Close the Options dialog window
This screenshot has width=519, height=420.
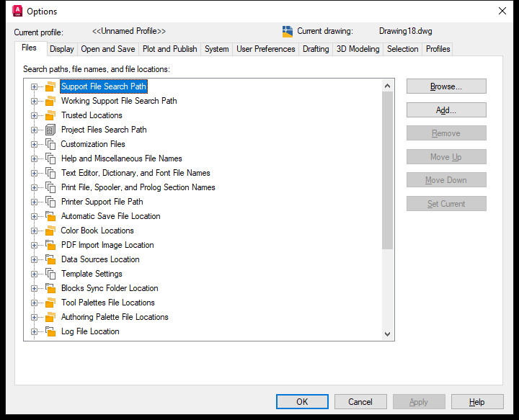(502, 12)
